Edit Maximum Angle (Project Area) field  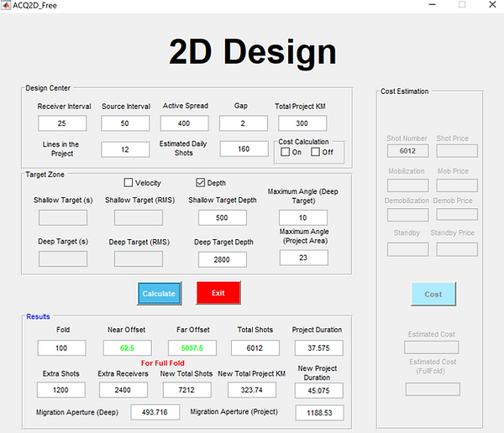coord(304,258)
